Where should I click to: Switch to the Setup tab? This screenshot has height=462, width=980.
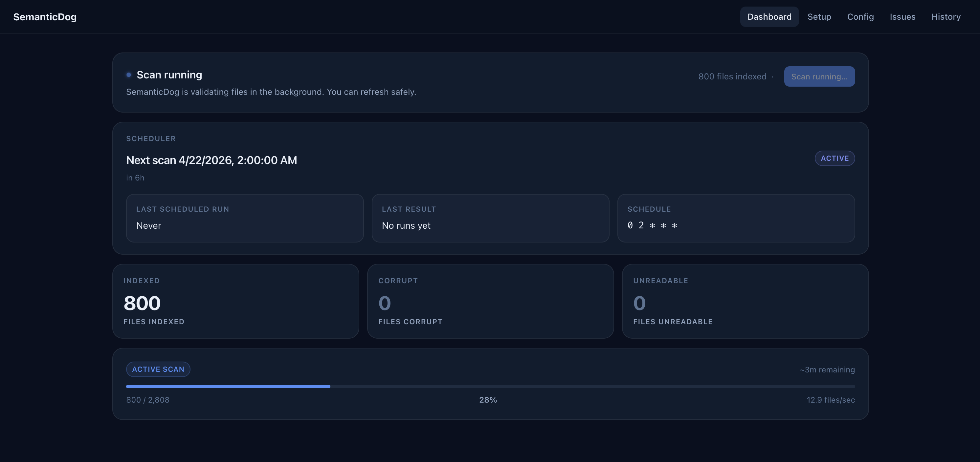click(x=819, y=17)
